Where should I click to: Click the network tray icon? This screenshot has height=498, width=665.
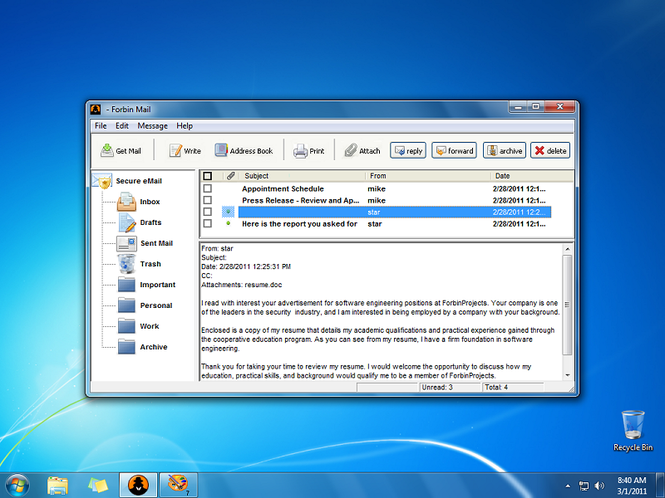click(584, 486)
